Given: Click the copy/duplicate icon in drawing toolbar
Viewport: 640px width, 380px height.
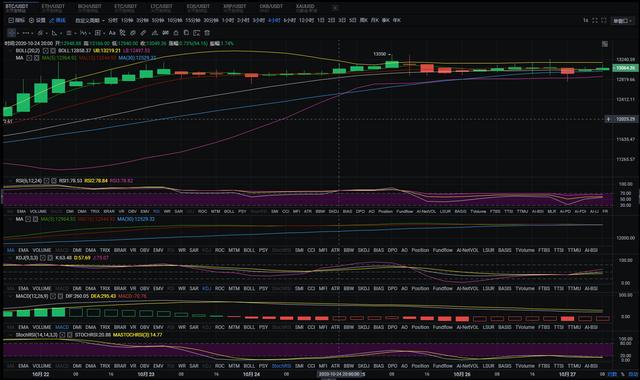Looking at the screenshot, I should pos(186,33).
